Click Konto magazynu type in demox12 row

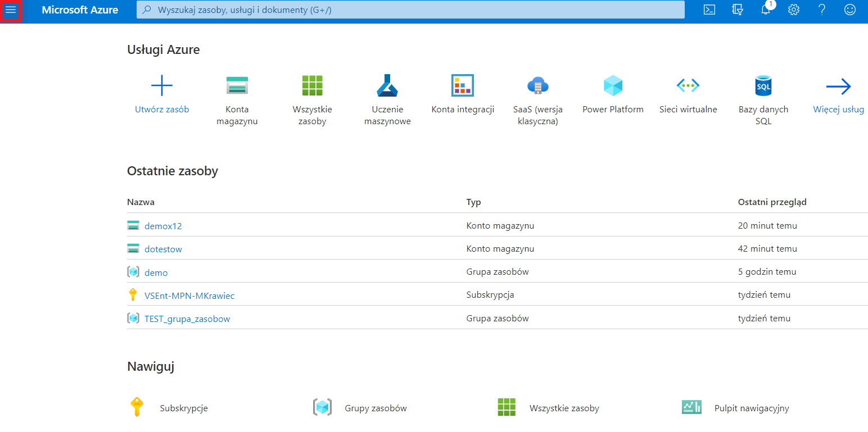(500, 226)
